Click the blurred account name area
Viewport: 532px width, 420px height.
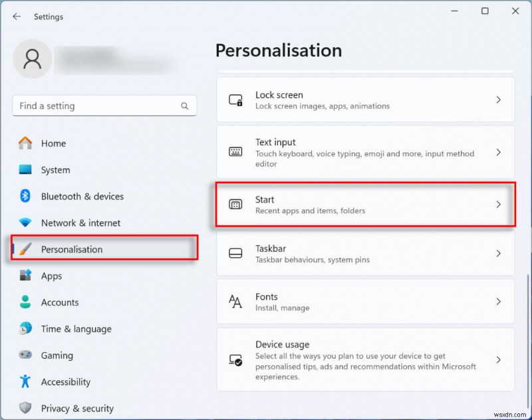click(115, 60)
